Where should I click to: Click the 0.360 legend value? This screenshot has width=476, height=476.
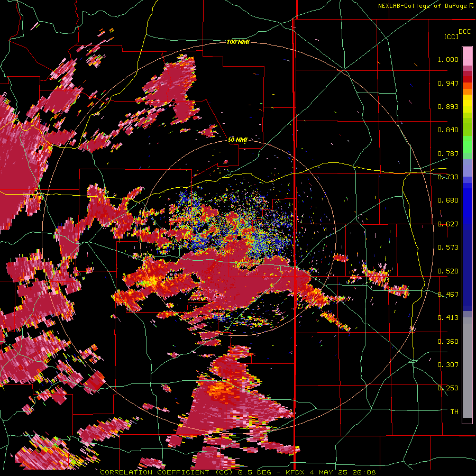448,342
